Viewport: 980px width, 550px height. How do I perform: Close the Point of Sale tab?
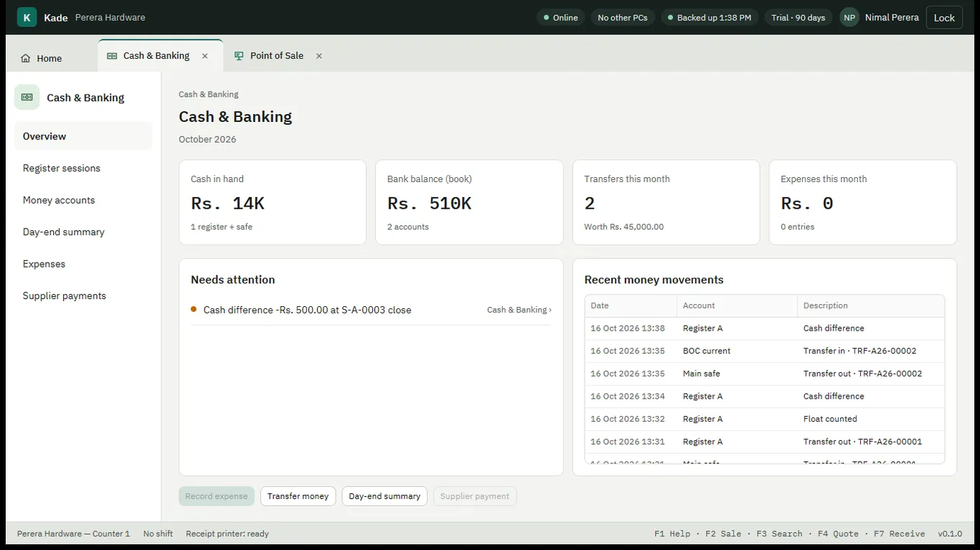319,56
